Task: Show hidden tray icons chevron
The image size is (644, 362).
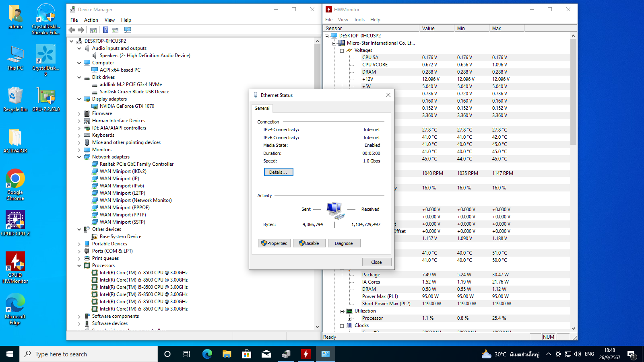Action: coord(548,354)
